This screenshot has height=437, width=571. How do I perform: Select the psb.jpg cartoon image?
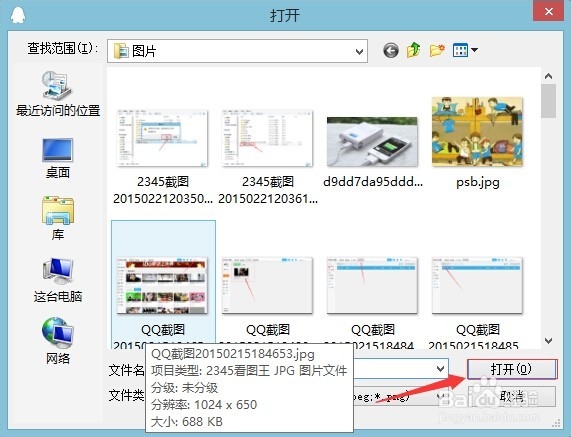click(x=477, y=132)
